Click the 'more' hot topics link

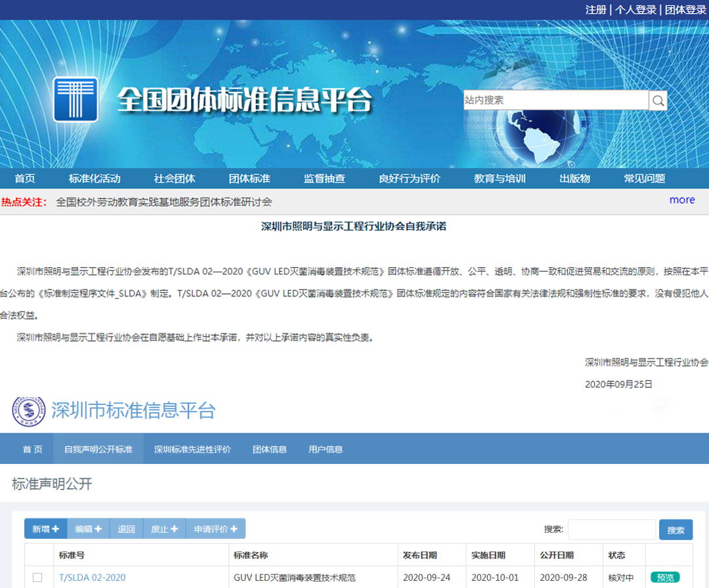pyautogui.click(x=682, y=200)
